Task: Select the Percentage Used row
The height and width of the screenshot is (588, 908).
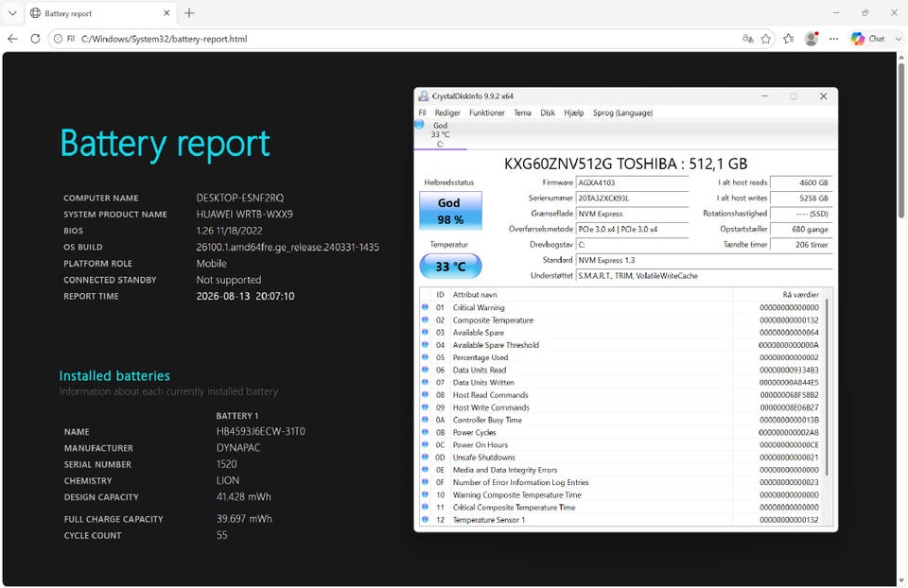Action: tap(620, 357)
